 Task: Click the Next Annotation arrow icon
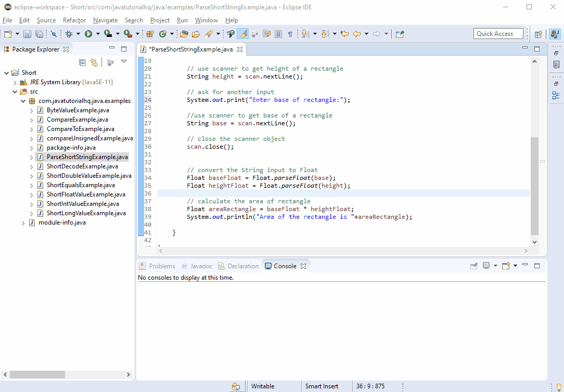(305, 34)
